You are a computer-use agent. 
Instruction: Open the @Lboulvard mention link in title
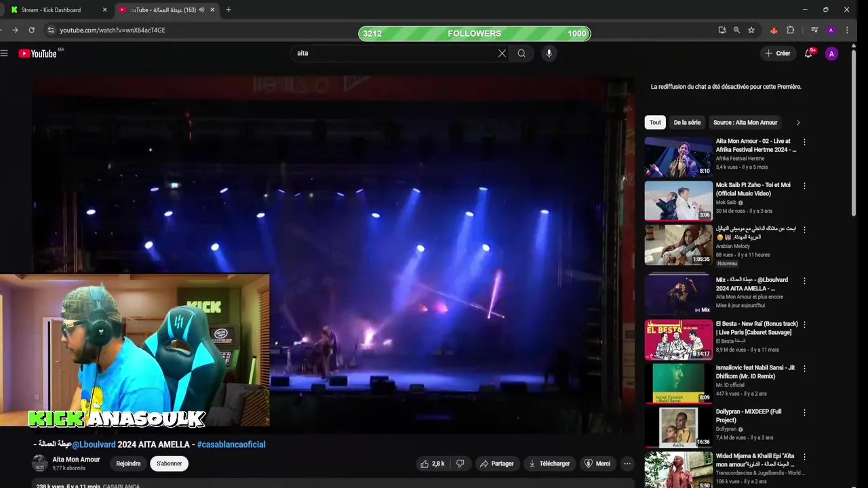[94, 445]
